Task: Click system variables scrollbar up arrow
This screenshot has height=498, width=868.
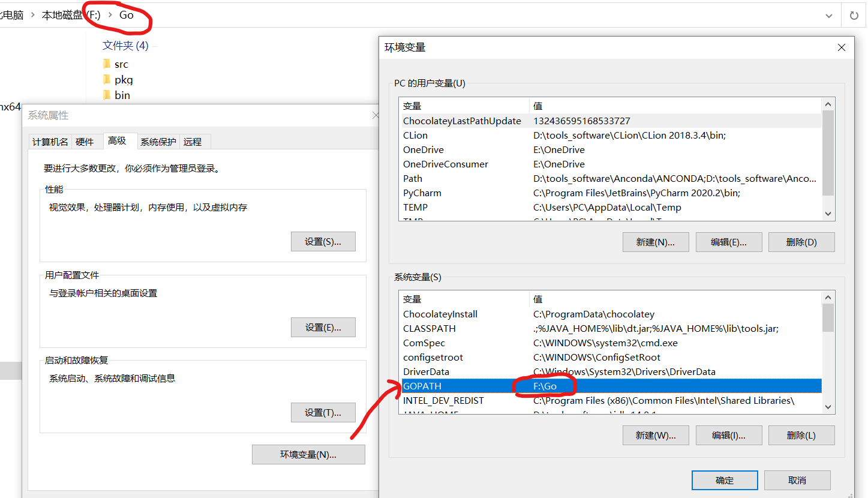Action: coord(828,298)
